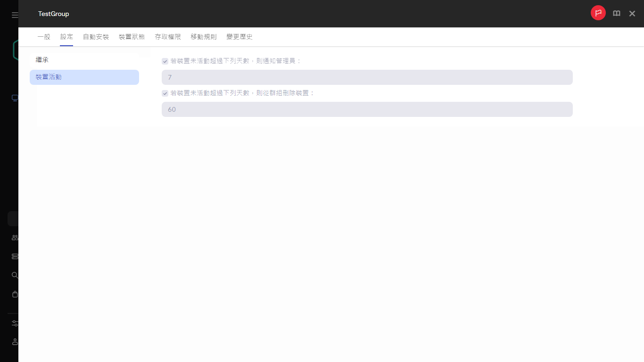View the 變更歷史 tab
This screenshot has height=362, width=644.
pyautogui.click(x=239, y=36)
